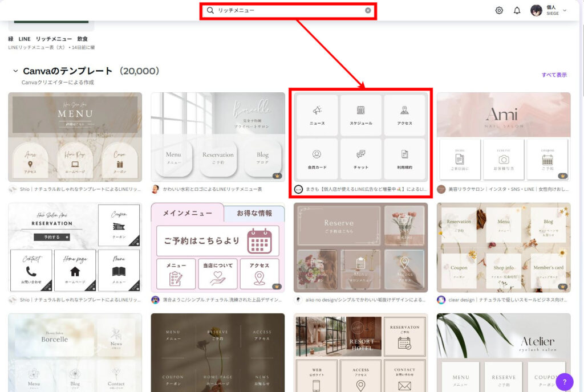Open the gray ニュース スケジュール icon grid template
This screenshot has width=584, height=392.
coord(360,137)
